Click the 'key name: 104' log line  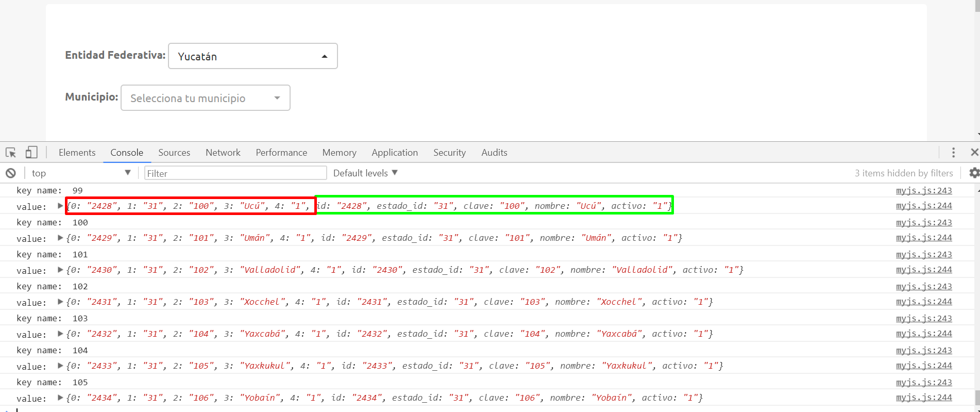[x=52, y=350]
